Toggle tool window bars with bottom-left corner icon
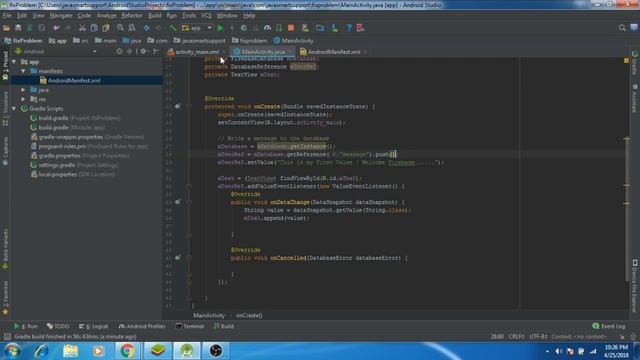Screen dimensions: 640x360 (x=7, y=337)
